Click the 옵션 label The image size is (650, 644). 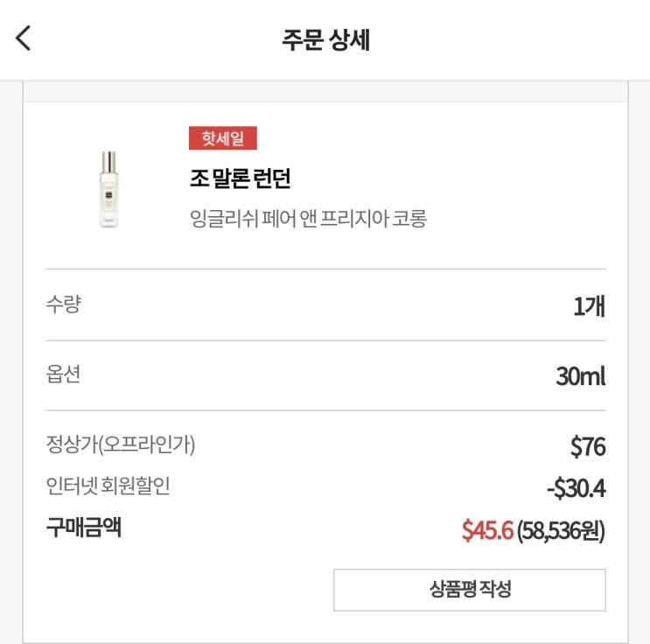(x=63, y=375)
